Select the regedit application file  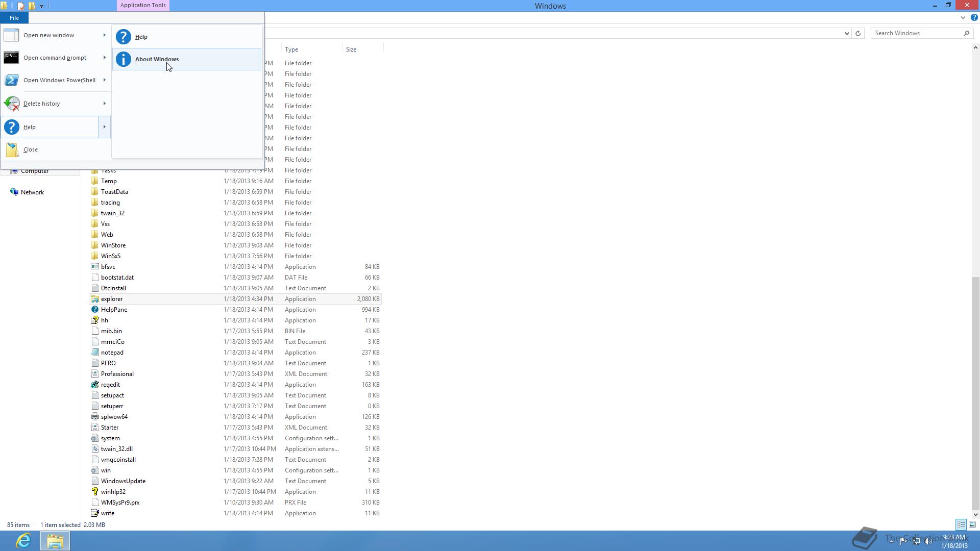pyautogui.click(x=110, y=385)
